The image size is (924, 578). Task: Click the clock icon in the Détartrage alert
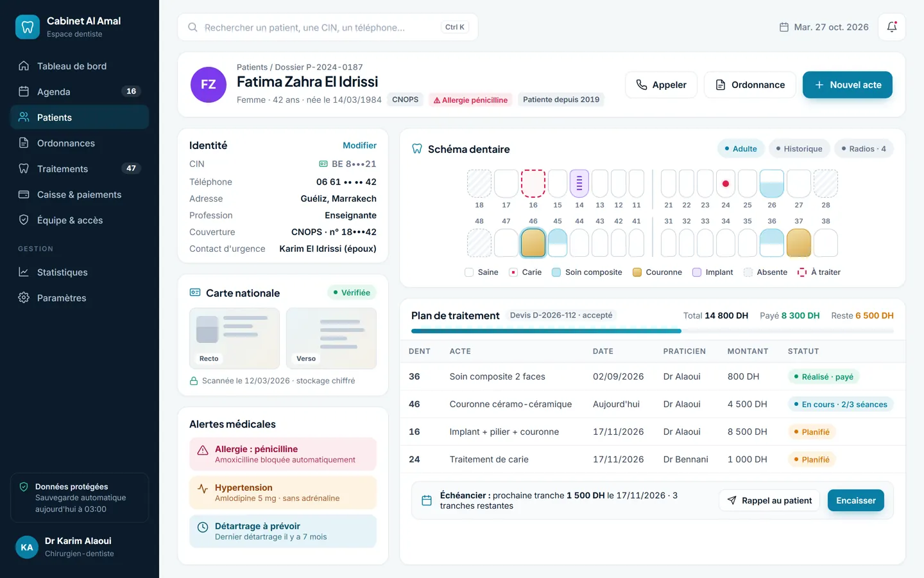coord(203,527)
